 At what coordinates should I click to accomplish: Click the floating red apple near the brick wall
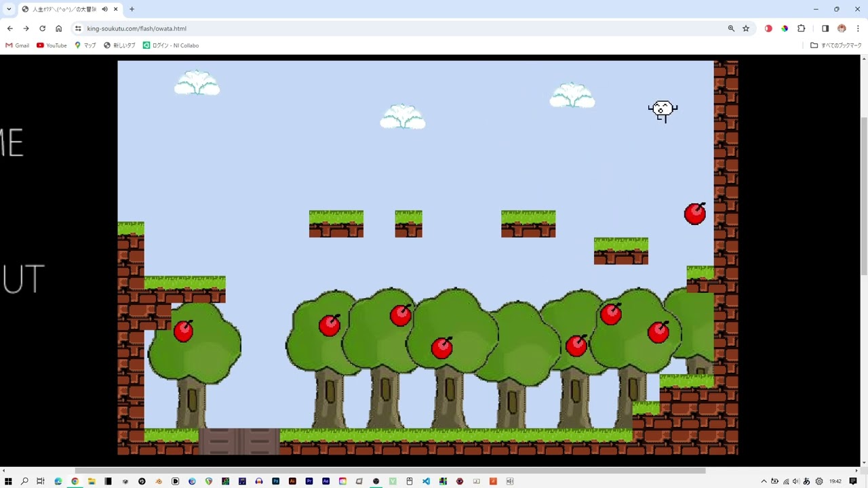695,213
